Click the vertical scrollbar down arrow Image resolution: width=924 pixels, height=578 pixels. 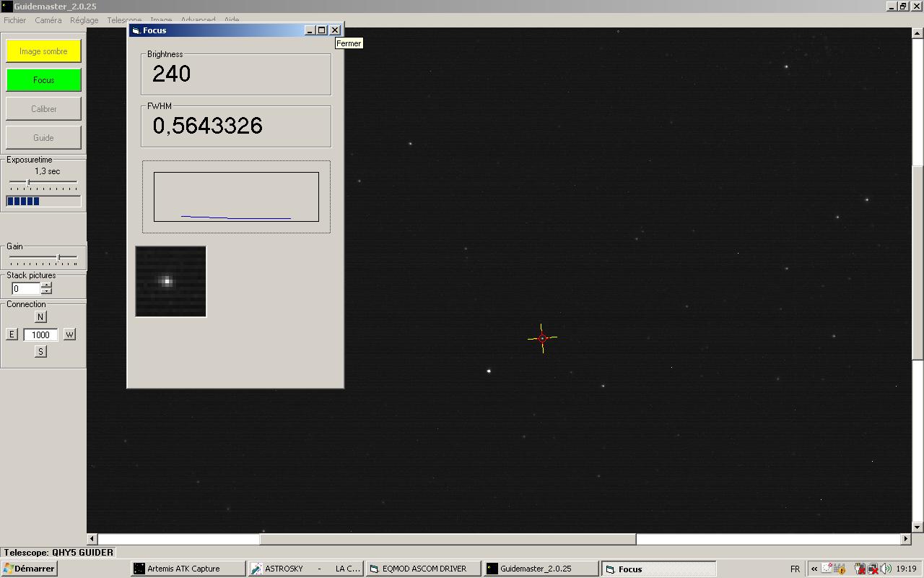pos(918,527)
